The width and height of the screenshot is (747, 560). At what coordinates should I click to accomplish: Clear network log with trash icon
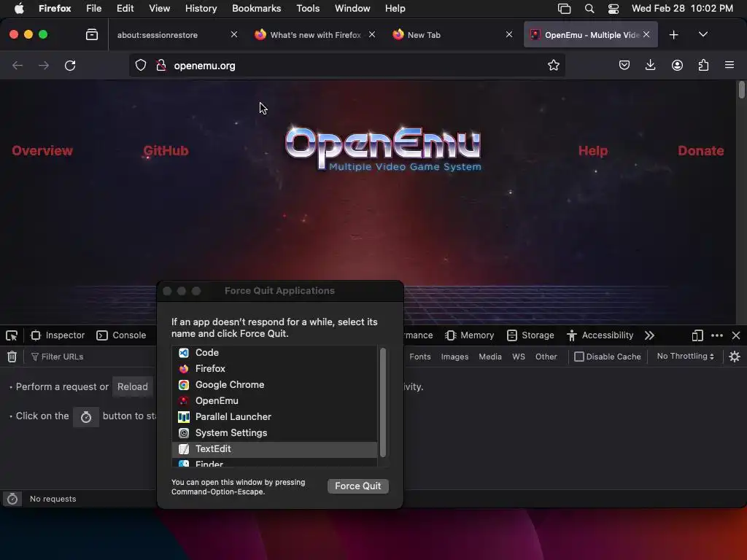12,356
